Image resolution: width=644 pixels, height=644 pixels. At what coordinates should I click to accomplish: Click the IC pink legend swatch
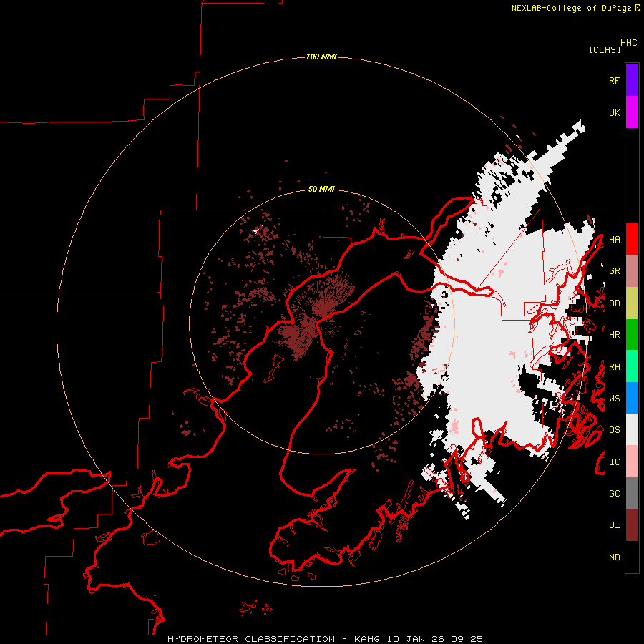(632, 462)
